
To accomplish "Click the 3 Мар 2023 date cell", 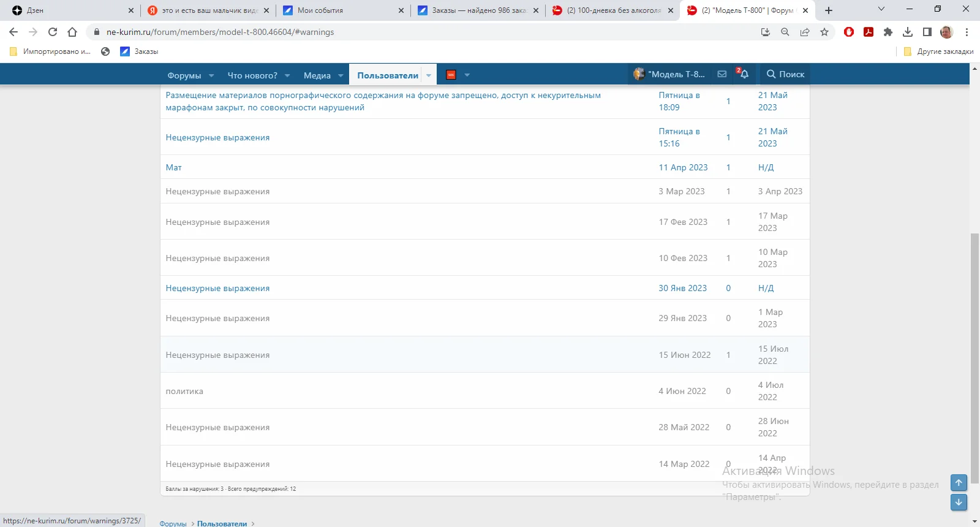I will coord(682,191).
